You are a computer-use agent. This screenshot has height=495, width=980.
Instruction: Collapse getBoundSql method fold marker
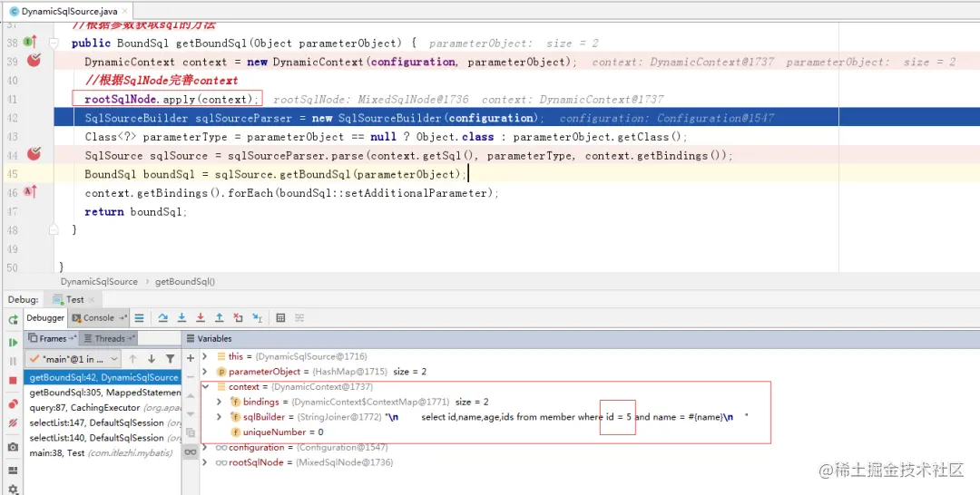pyautogui.click(x=54, y=44)
